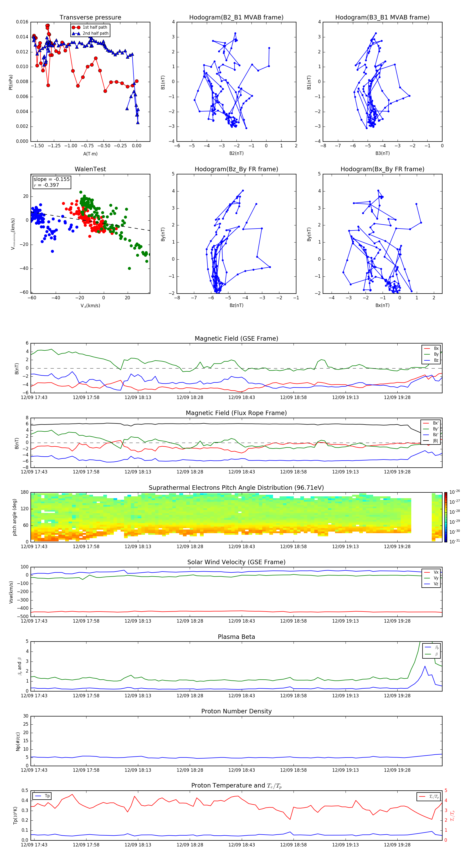Screen dimensions: 473x868
Task: Click the 'pitch angle (deg)' axis label
Action: pyautogui.click(x=14, y=518)
